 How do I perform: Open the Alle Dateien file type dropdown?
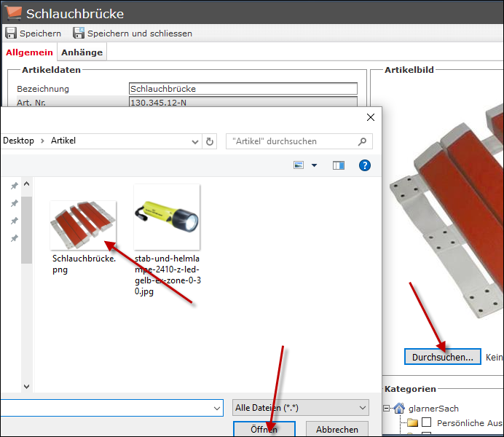coord(301,408)
